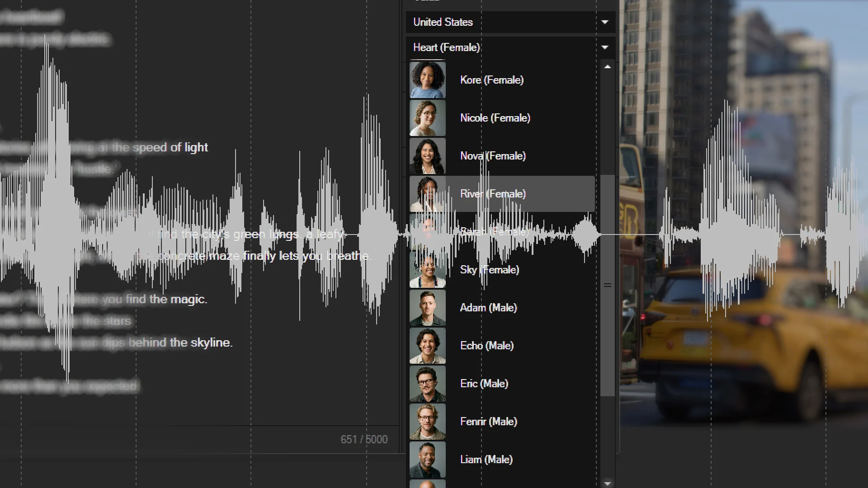Click the Liam voice portrait icon

point(427,460)
